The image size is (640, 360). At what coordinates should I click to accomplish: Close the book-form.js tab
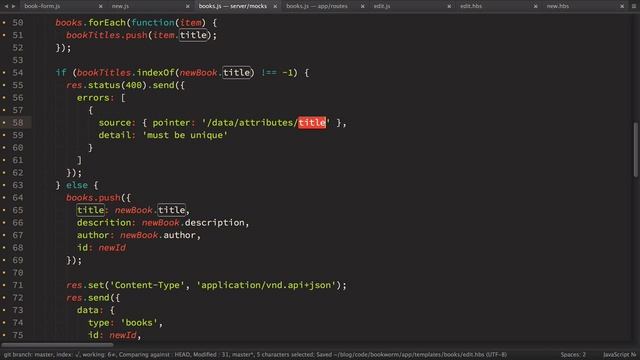(100, 7)
